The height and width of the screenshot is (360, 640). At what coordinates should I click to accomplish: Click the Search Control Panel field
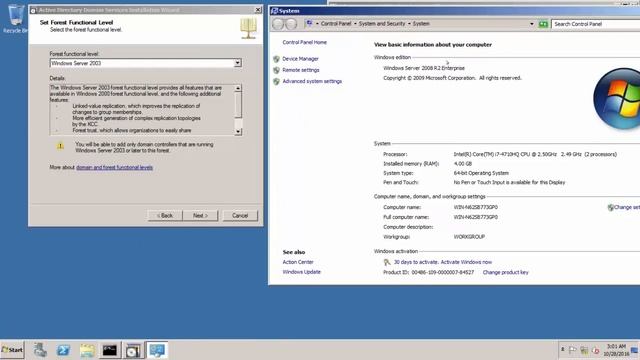click(x=596, y=24)
